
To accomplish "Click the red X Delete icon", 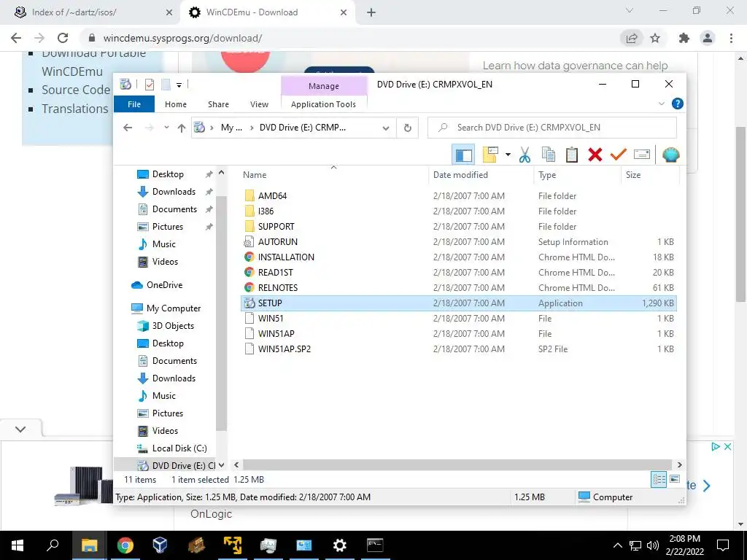I will (x=595, y=155).
